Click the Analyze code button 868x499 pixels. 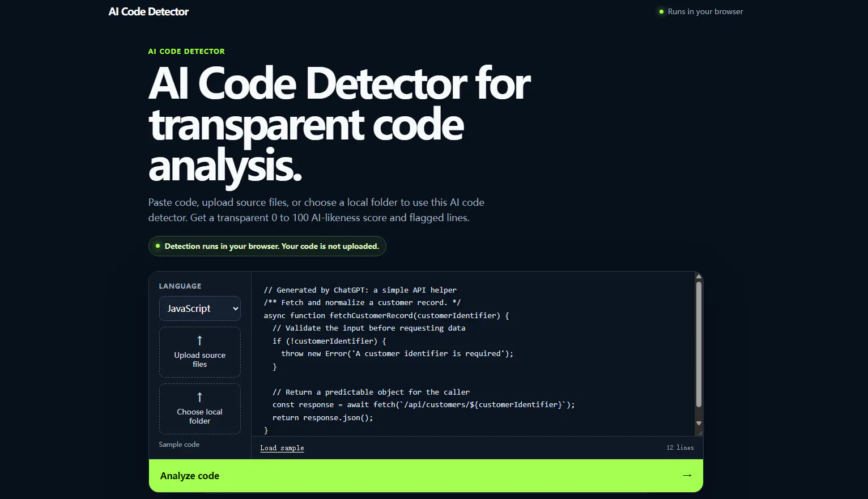426,476
